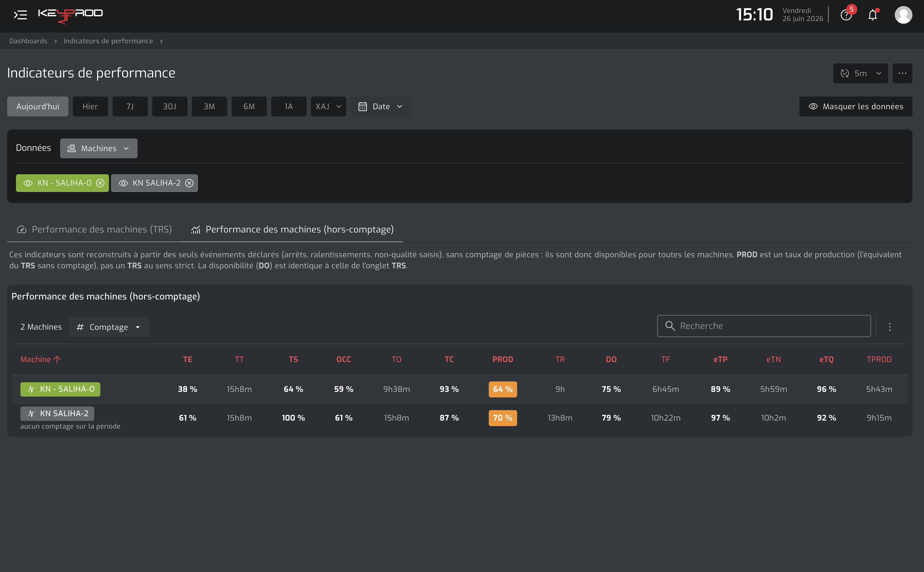Sort by the TO column

pyautogui.click(x=397, y=359)
